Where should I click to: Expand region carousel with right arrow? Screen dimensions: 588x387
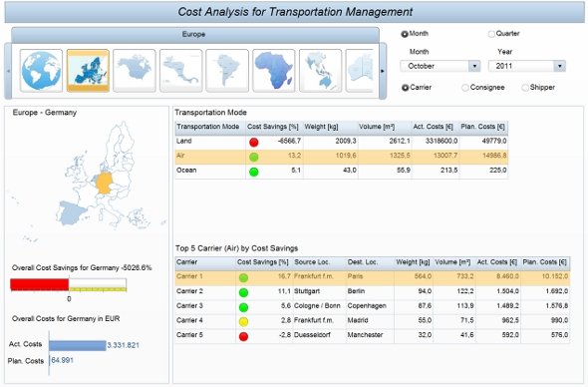pyautogui.click(x=383, y=71)
